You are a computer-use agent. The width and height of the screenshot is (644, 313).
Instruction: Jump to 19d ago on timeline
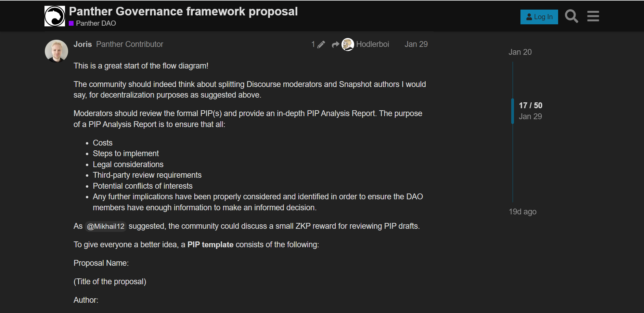pos(523,212)
